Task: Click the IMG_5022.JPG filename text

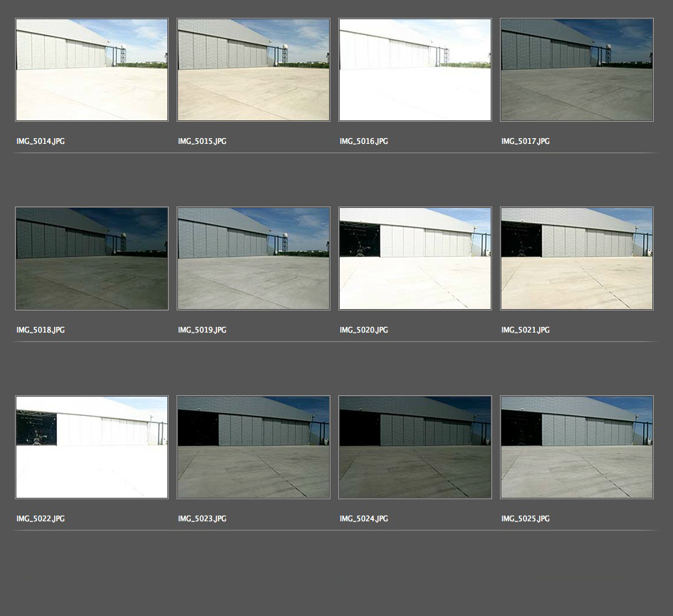Action: click(41, 519)
